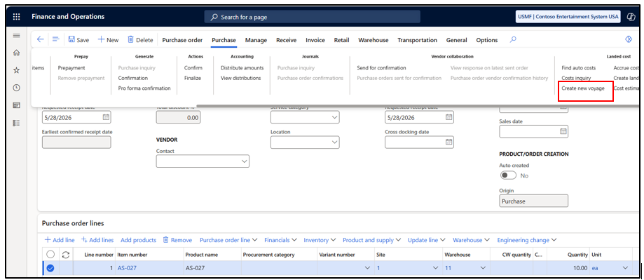Open calendar picker for Sales date
Viewport: 644px width, 280px height.
click(563, 131)
